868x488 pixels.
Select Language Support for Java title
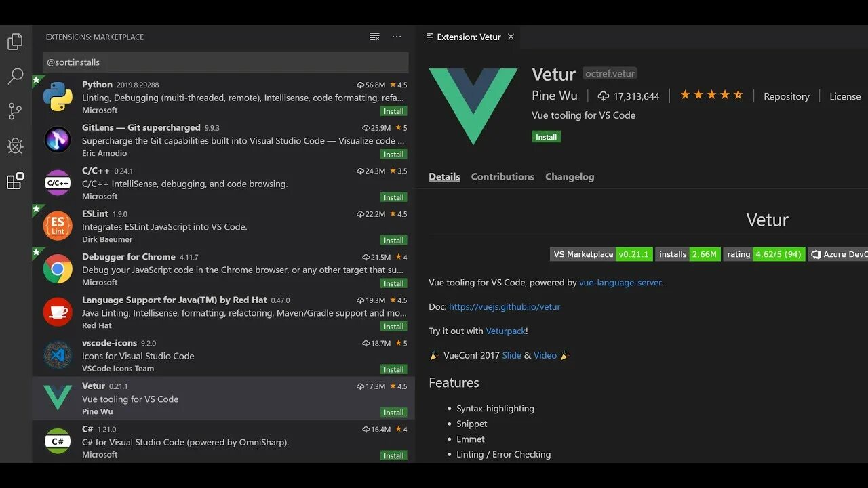click(174, 300)
